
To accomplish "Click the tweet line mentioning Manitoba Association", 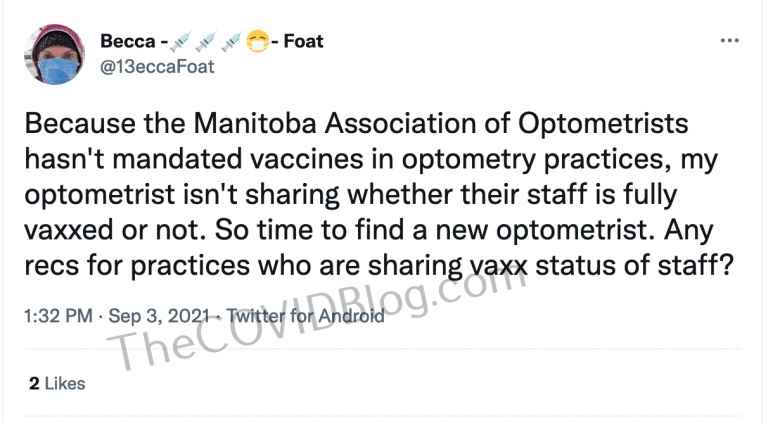I will 356,123.
